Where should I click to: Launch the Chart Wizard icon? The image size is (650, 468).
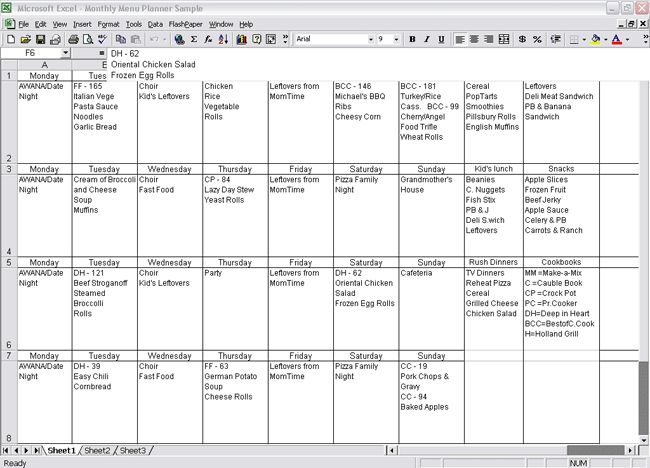pyautogui.click(x=242, y=39)
